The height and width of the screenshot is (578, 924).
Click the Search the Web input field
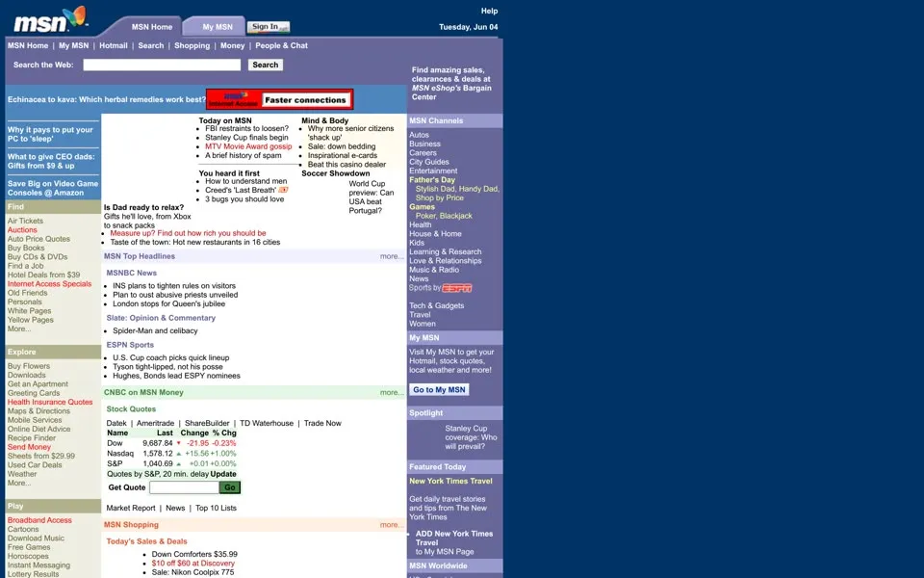pyautogui.click(x=162, y=65)
